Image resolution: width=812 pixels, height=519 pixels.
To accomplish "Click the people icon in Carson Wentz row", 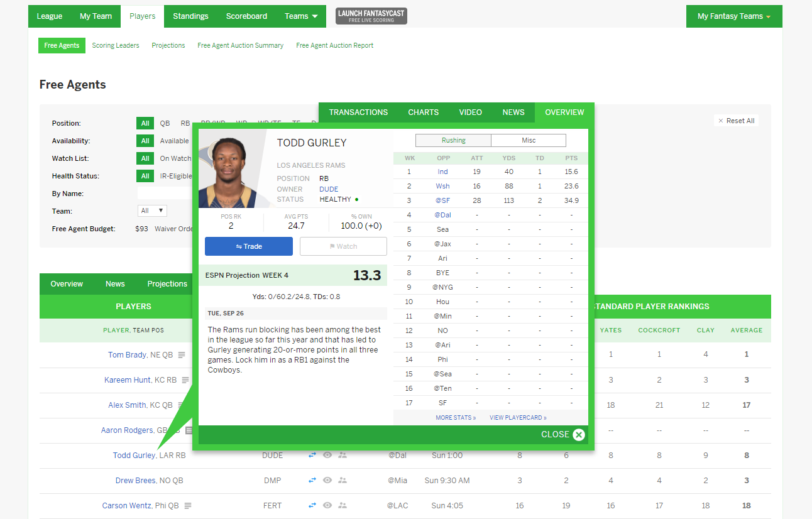I will tap(343, 506).
